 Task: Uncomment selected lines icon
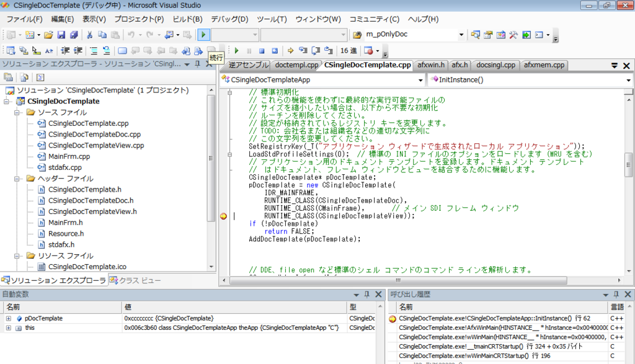pyautogui.click(x=106, y=51)
